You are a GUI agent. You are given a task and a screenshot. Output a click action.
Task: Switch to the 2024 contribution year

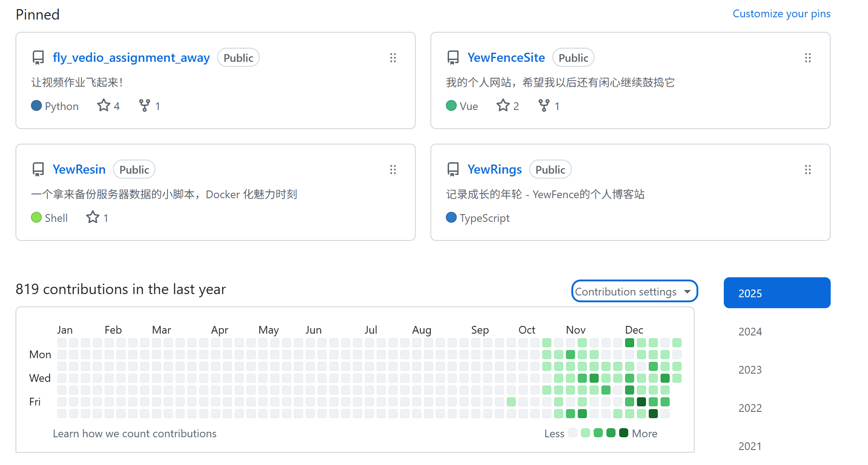[x=750, y=332]
